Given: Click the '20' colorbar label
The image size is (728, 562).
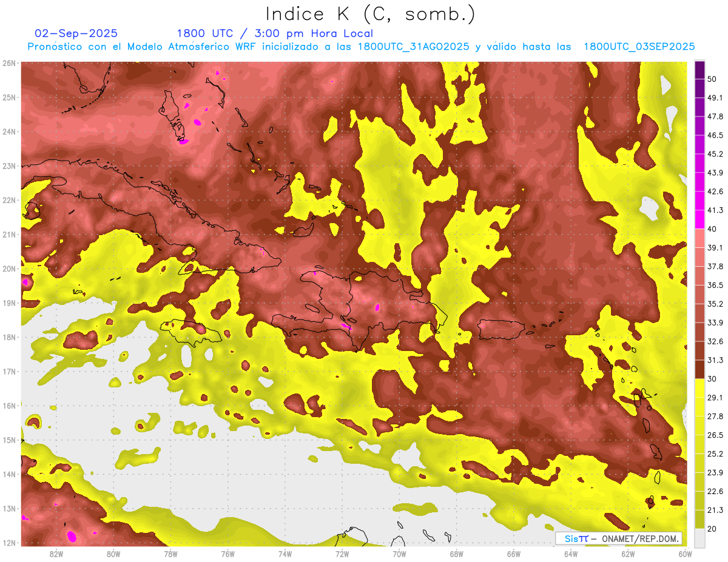Looking at the screenshot, I should (x=712, y=529).
